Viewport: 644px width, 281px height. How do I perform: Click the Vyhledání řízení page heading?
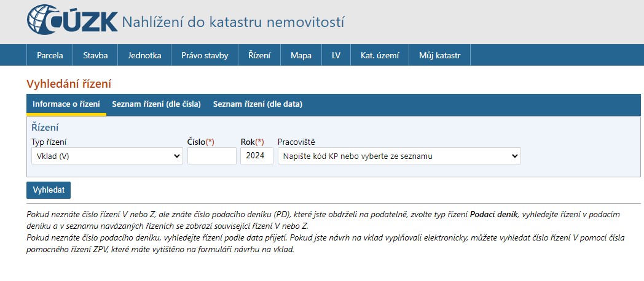pyautogui.click(x=69, y=83)
